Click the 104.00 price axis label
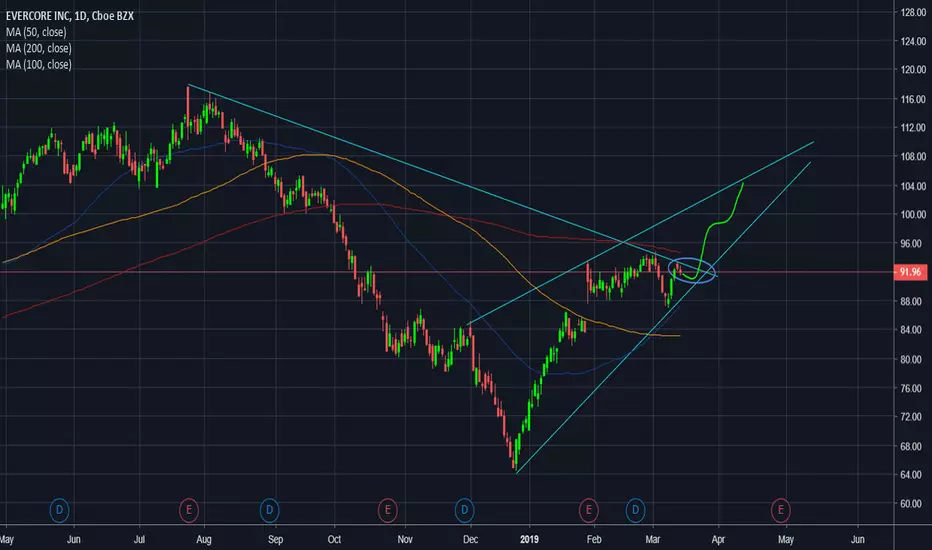The image size is (932, 550). (913, 186)
